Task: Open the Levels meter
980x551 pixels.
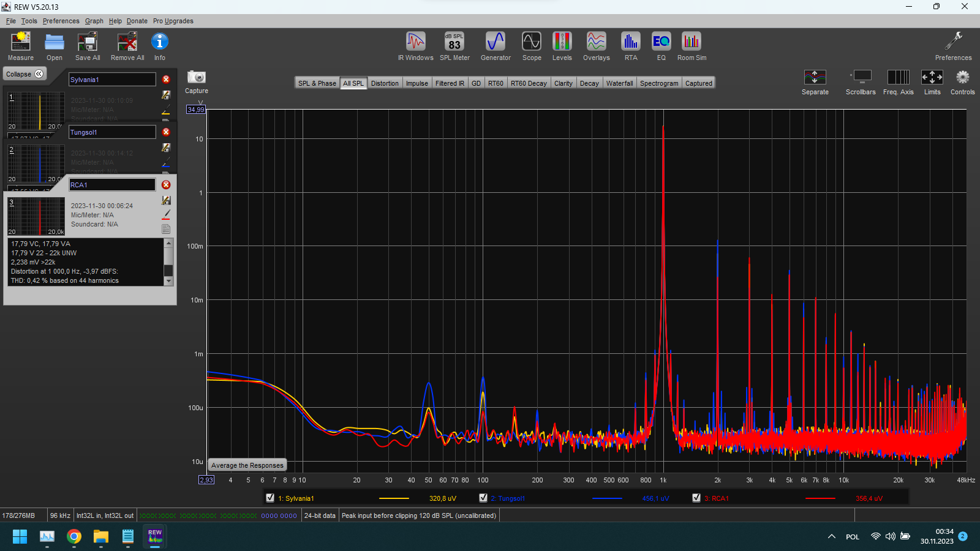Action: [562, 47]
